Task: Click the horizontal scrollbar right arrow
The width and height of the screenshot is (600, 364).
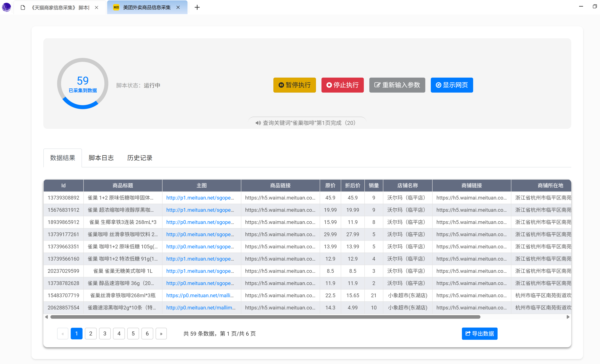Action: [x=568, y=317]
